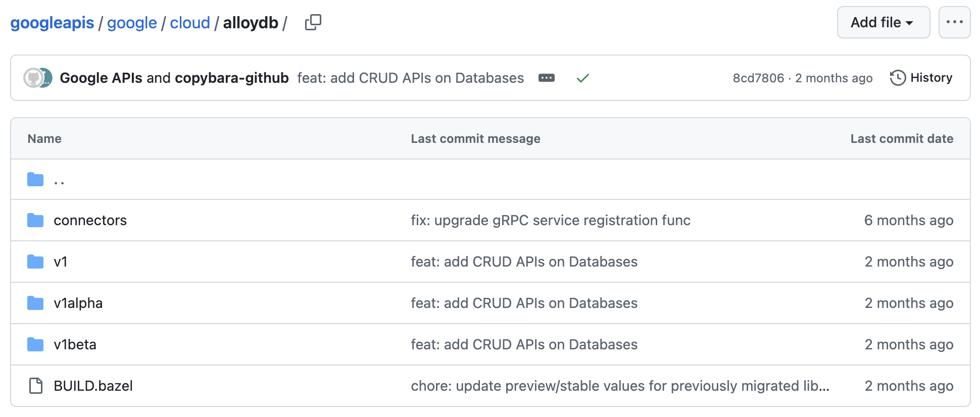Click '2 months ago' date in v1beta row

pyautogui.click(x=909, y=345)
